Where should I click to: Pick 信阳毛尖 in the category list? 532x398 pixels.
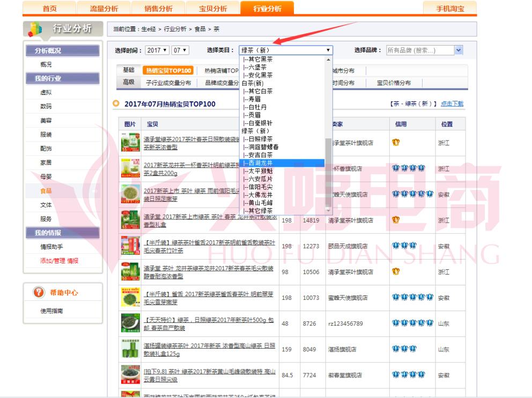pyautogui.click(x=282, y=187)
